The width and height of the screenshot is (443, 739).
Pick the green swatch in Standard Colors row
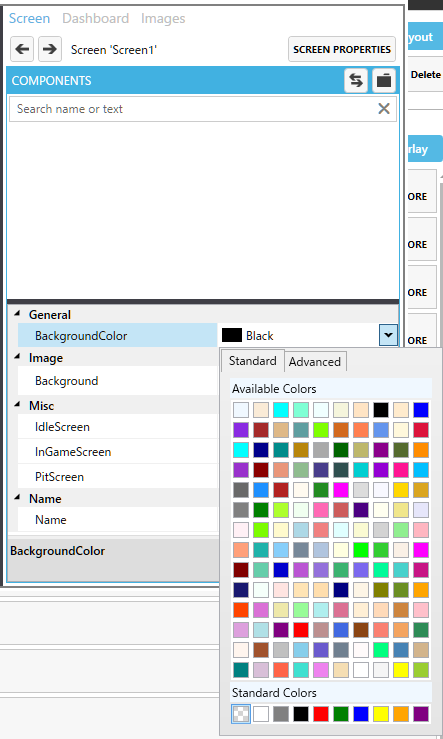click(341, 714)
